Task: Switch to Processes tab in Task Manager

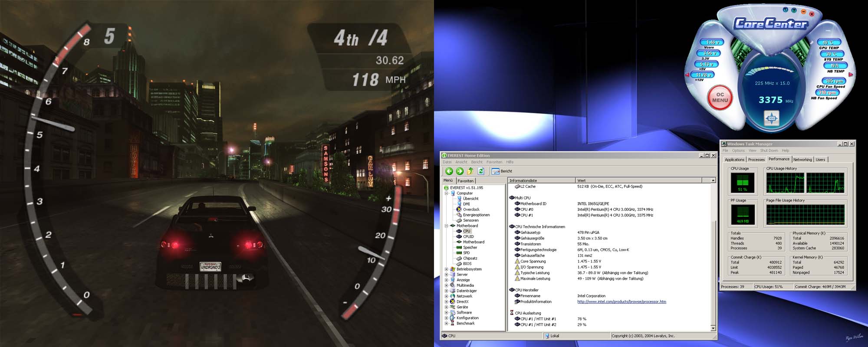Action: (756, 160)
